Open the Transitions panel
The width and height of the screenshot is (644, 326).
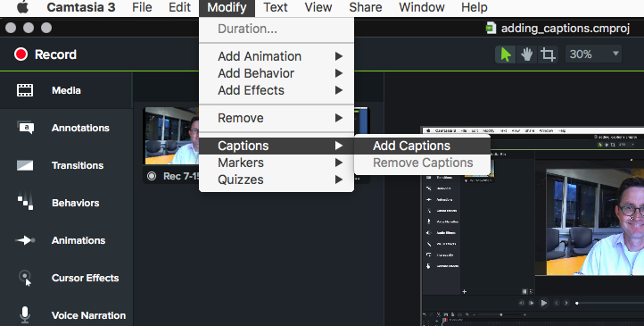(x=66, y=165)
